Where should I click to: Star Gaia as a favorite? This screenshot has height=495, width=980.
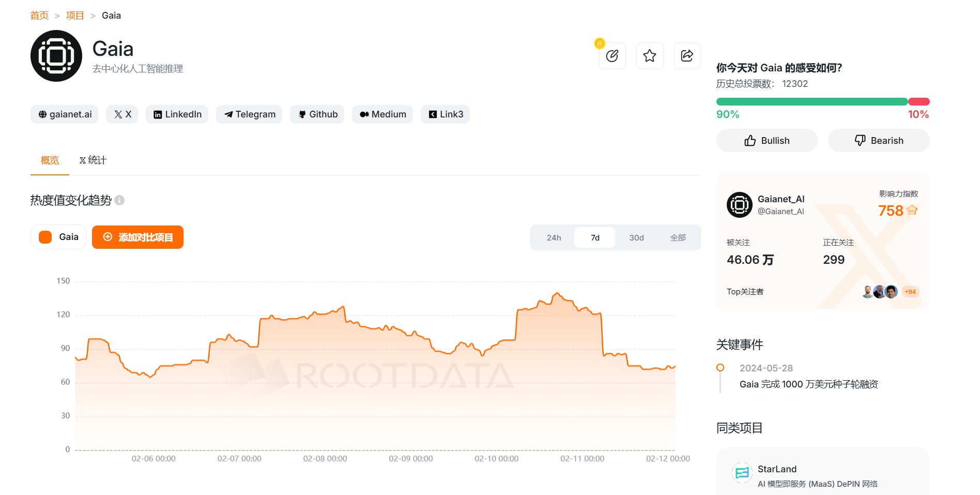click(650, 56)
